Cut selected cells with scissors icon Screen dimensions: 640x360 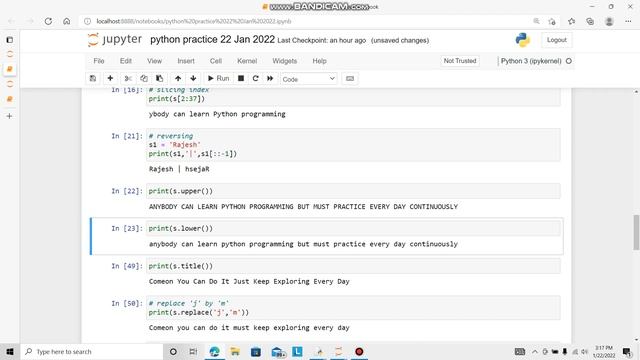pyautogui.click(x=128, y=78)
